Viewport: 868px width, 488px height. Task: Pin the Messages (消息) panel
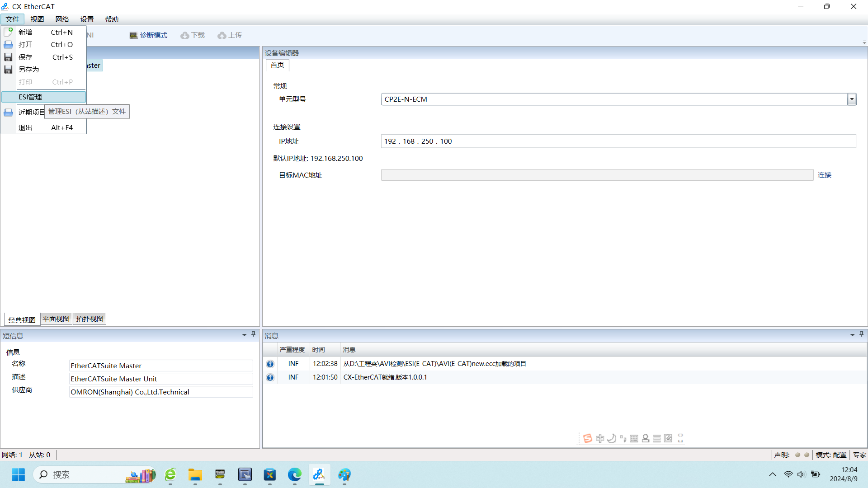[861, 334]
